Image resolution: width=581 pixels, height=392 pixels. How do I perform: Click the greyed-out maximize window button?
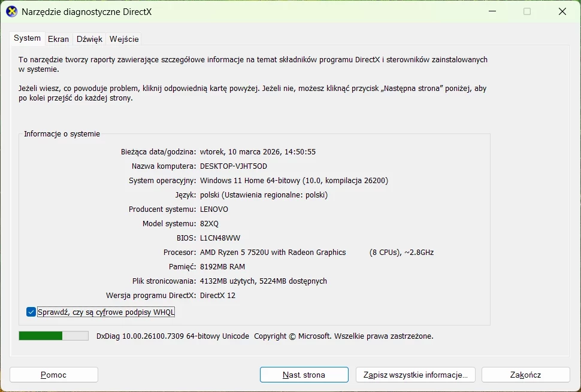(x=527, y=11)
